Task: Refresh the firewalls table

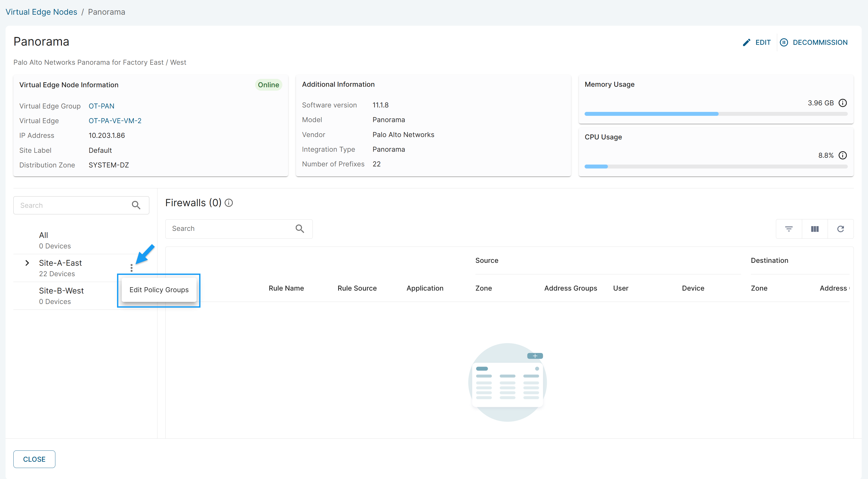Action: point(840,229)
